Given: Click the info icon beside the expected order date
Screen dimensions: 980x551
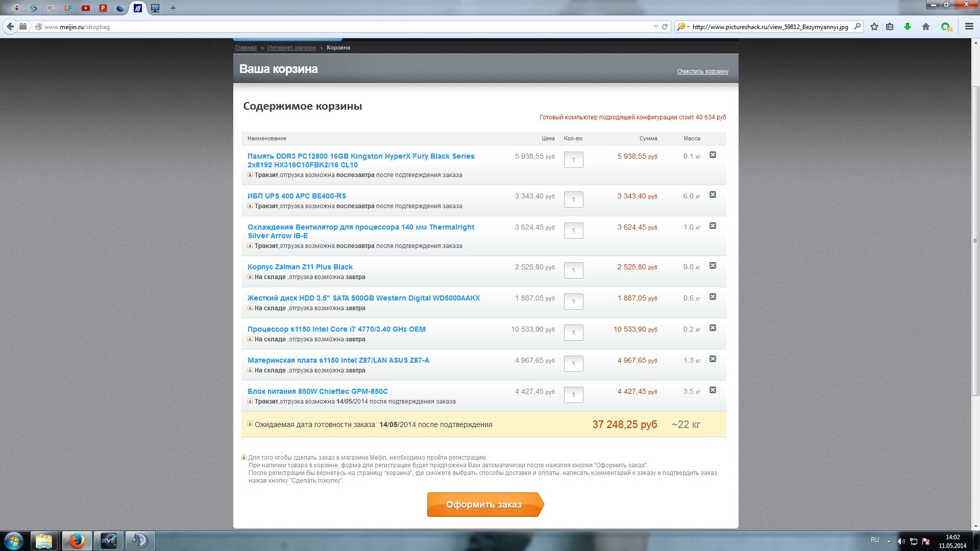Looking at the screenshot, I should click(x=250, y=424).
